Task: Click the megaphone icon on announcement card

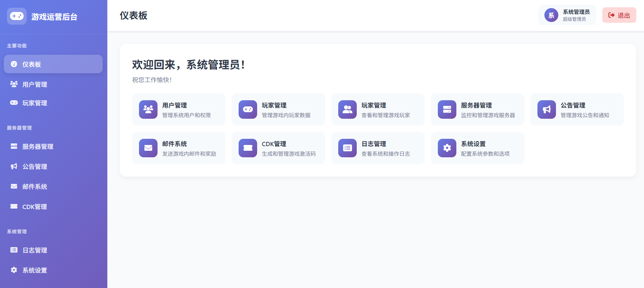Action: [547, 109]
